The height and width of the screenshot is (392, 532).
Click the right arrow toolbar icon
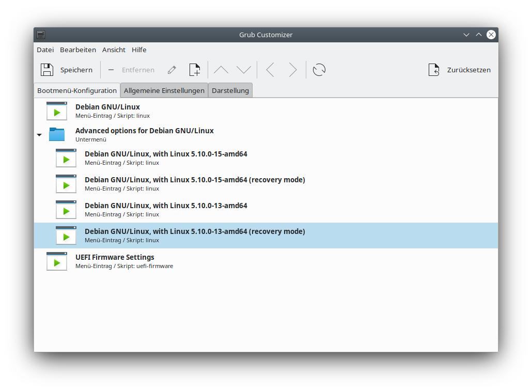tap(293, 70)
